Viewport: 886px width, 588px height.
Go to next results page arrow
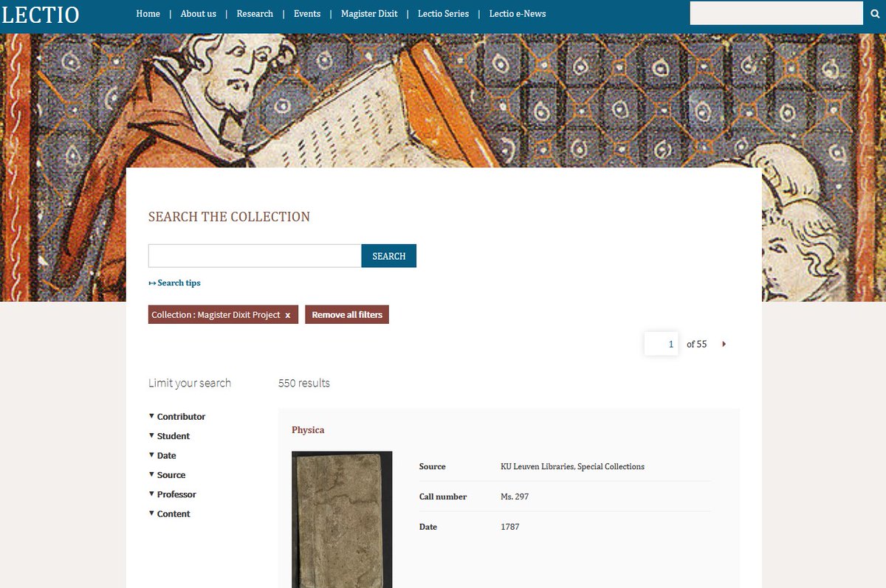pos(724,344)
